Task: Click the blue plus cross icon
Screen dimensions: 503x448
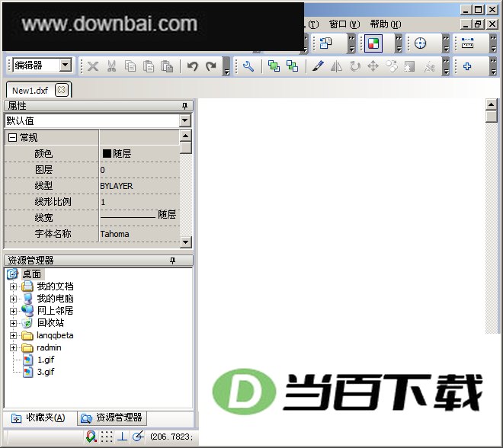Action: point(467,66)
